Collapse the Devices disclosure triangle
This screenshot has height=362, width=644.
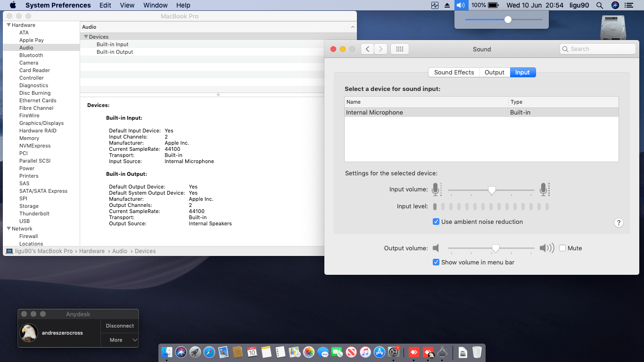click(86, 37)
